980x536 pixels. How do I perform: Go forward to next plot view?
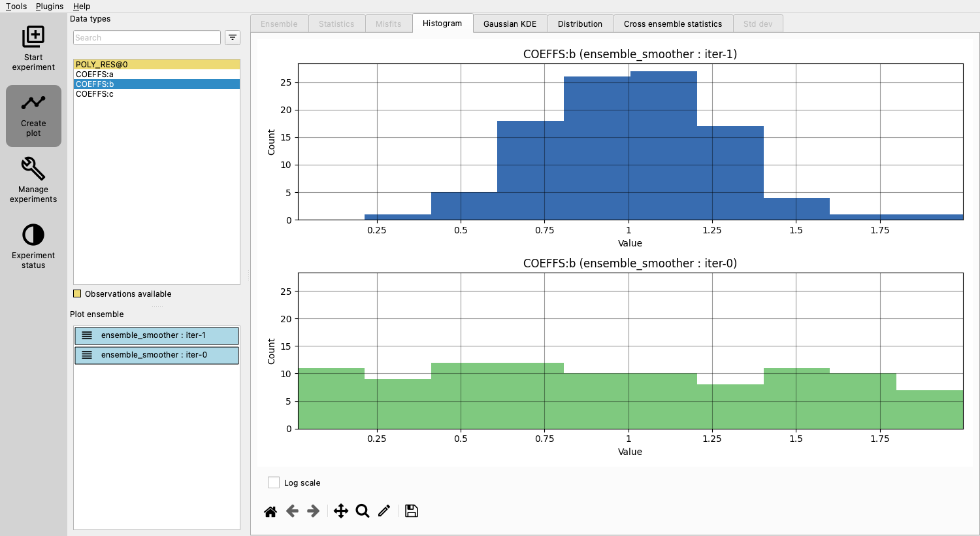click(x=314, y=511)
